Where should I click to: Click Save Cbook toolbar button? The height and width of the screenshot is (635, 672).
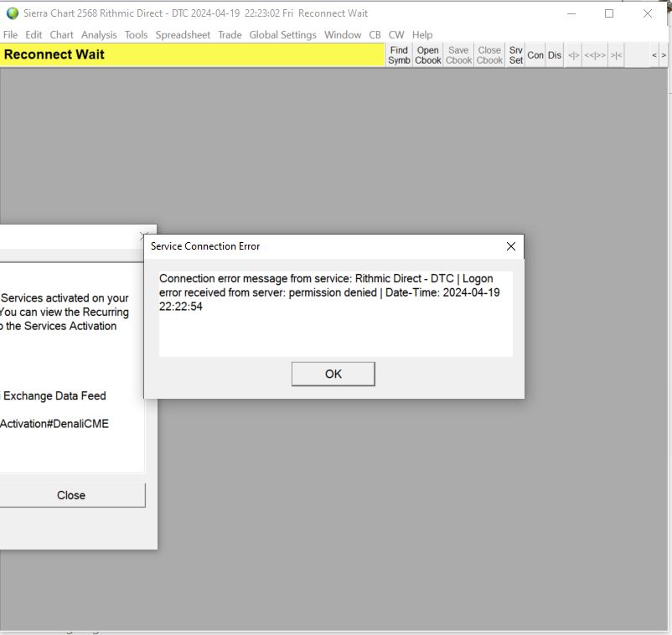(458, 55)
